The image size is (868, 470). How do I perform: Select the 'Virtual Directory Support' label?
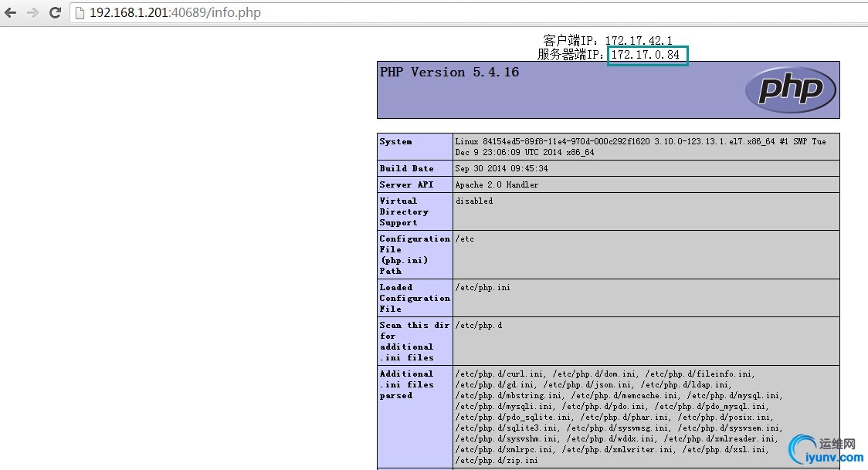pos(404,211)
